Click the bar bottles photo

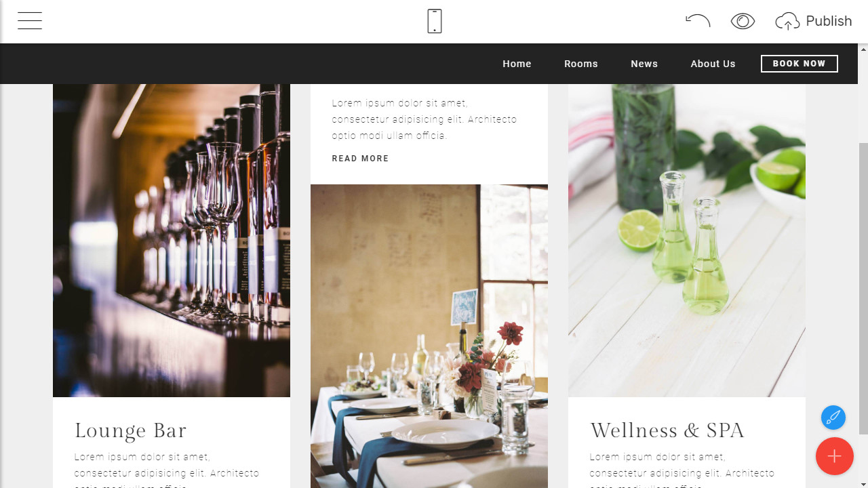(x=172, y=241)
